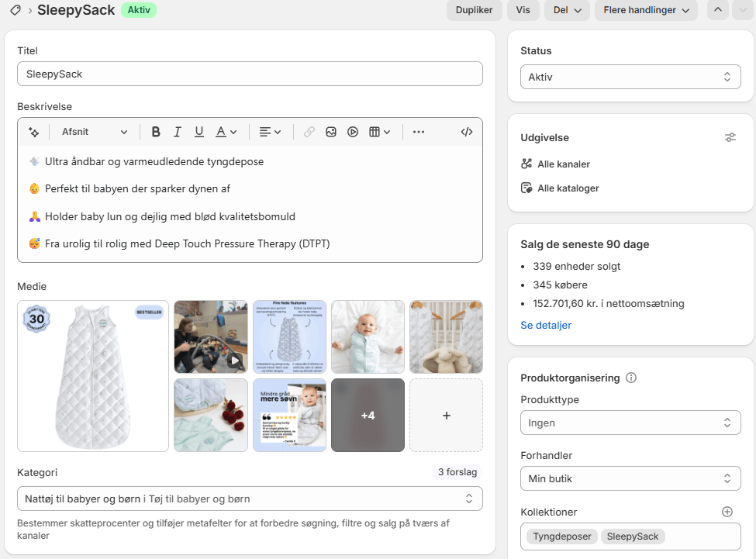The height and width of the screenshot is (559, 756).
Task: Click the AI magic generate text icon
Action: pyautogui.click(x=34, y=132)
